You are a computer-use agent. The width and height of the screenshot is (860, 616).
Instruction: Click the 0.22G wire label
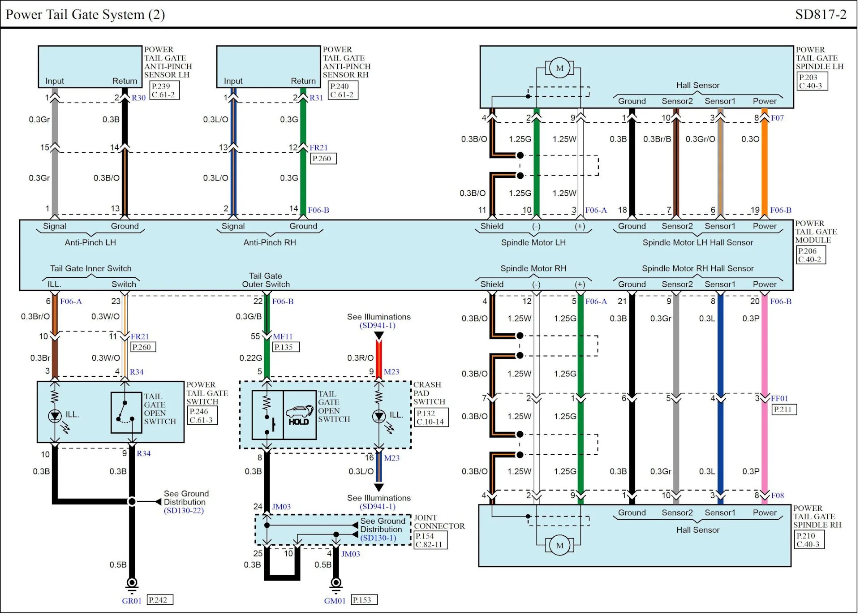[250, 358]
